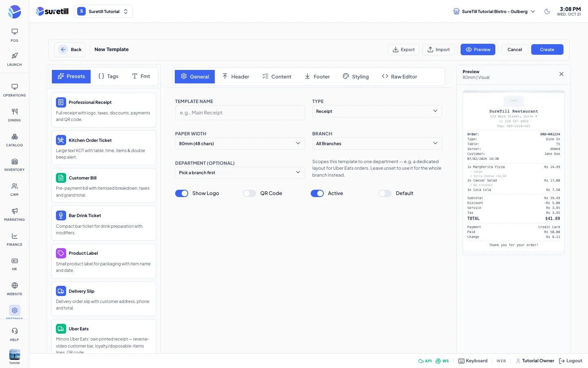Image resolution: width=588 pixels, height=368 pixels.
Task: Switch to the Fmt tab
Action: [x=141, y=76]
